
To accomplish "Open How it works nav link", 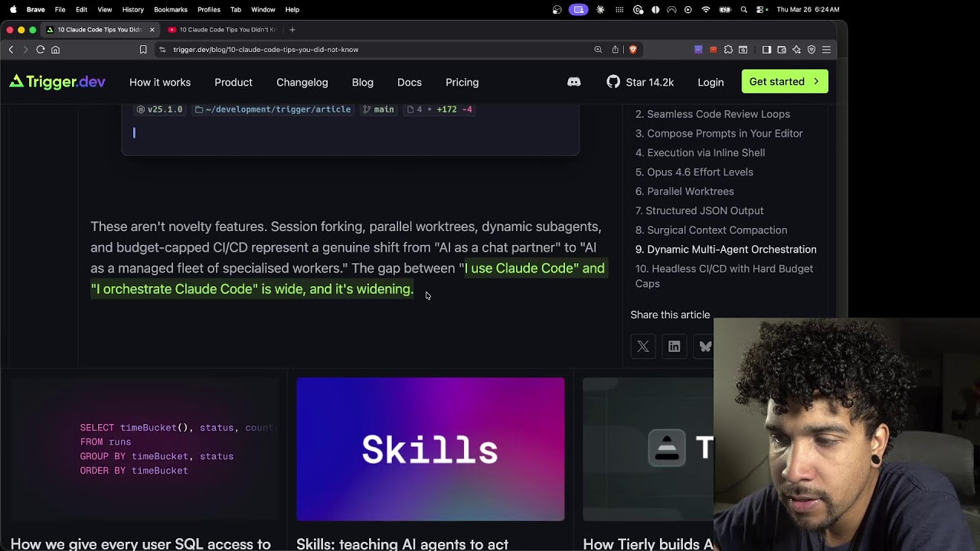I will click(160, 82).
